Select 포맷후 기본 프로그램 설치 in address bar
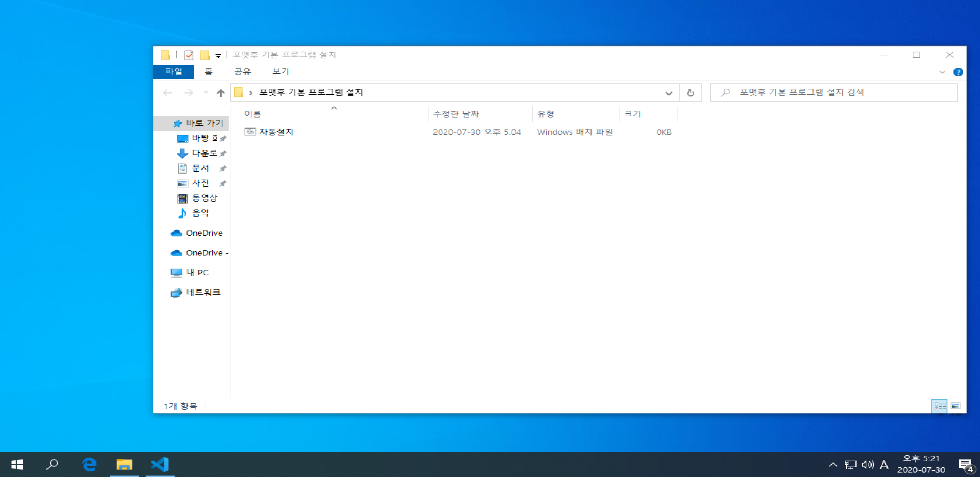Image resolution: width=980 pixels, height=477 pixels. (311, 92)
